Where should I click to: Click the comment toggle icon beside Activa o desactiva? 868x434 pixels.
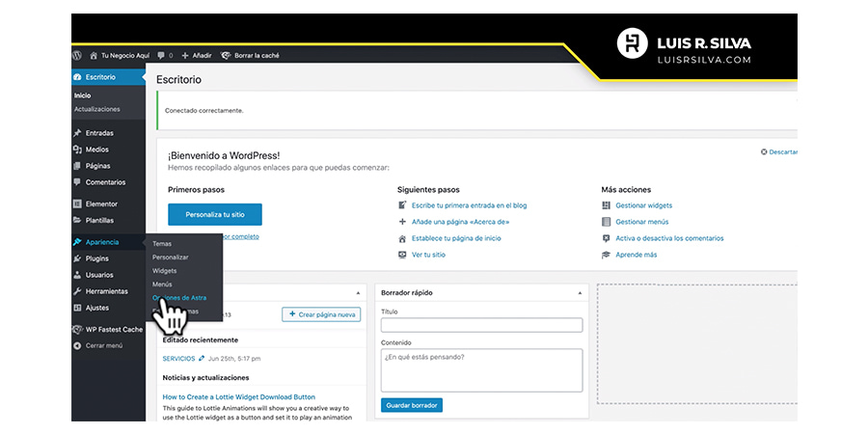pos(606,238)
